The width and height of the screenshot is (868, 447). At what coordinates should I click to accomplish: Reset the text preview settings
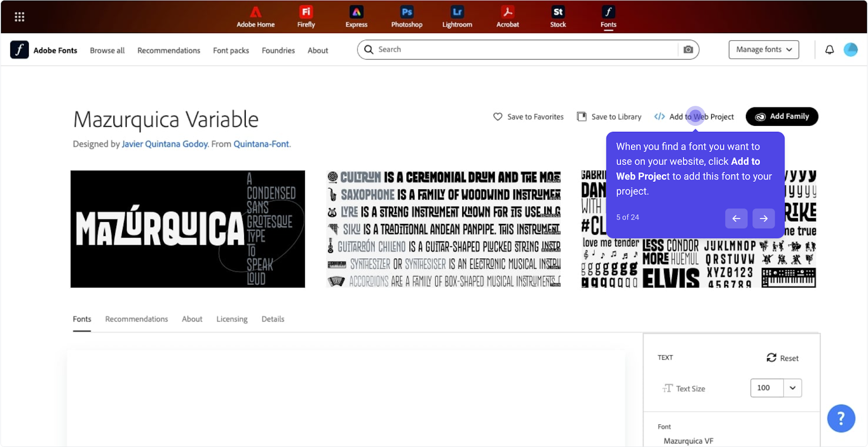coord(782,358)
